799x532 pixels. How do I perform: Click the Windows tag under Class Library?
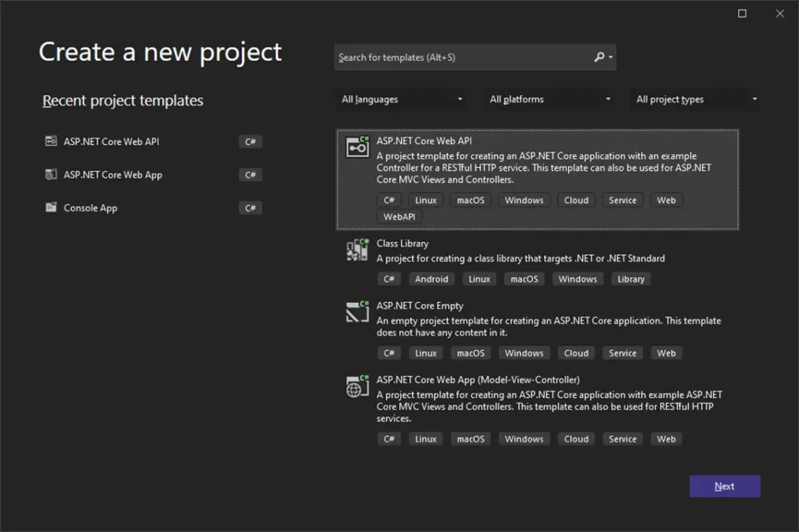tap(577, 278)
